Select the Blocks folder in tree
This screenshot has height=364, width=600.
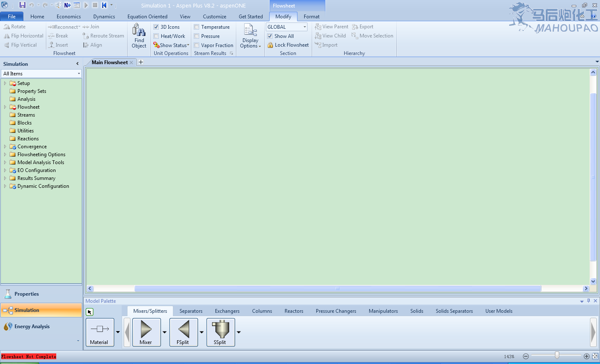click(x=24, y=123)
